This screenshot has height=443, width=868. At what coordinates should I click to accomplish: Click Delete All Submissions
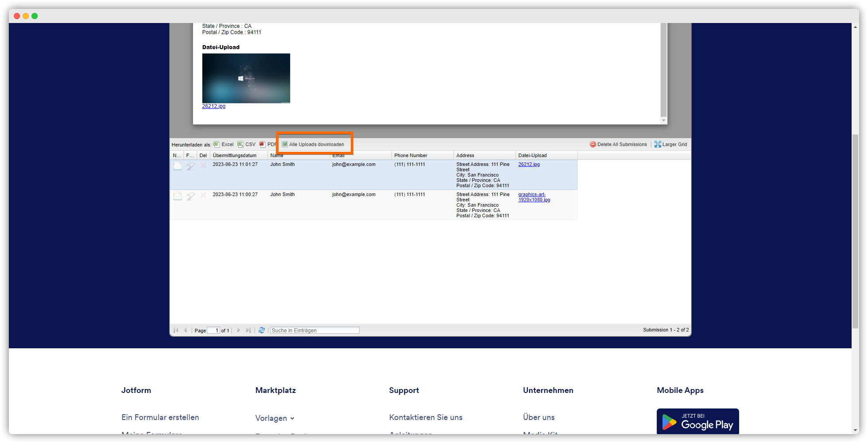tap(618, 144)
